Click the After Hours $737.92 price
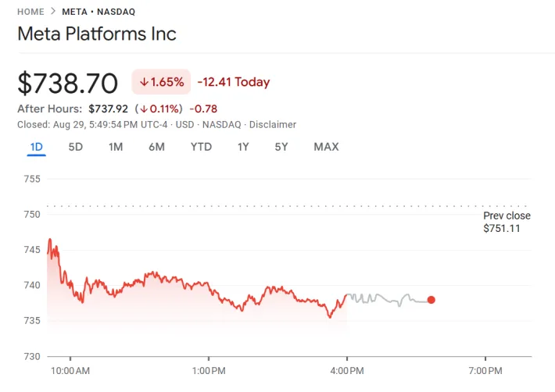555x392 pixels. tap(108, 109)
